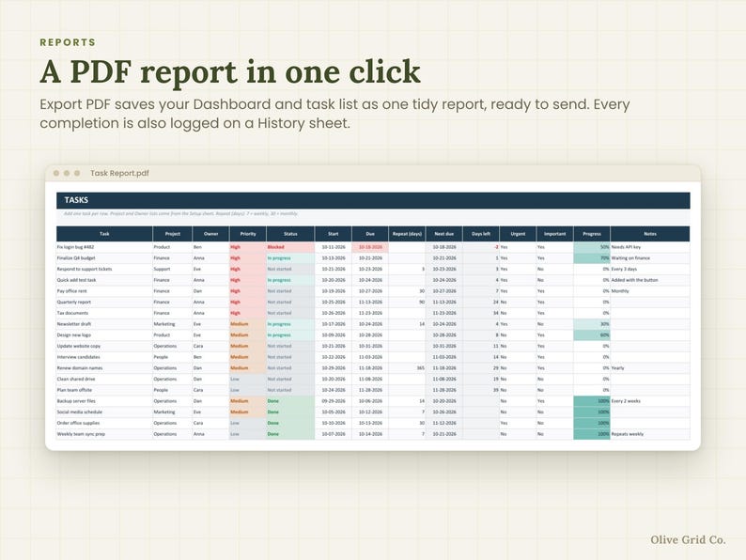
Task: Select the Start column header
Action: 333,234
